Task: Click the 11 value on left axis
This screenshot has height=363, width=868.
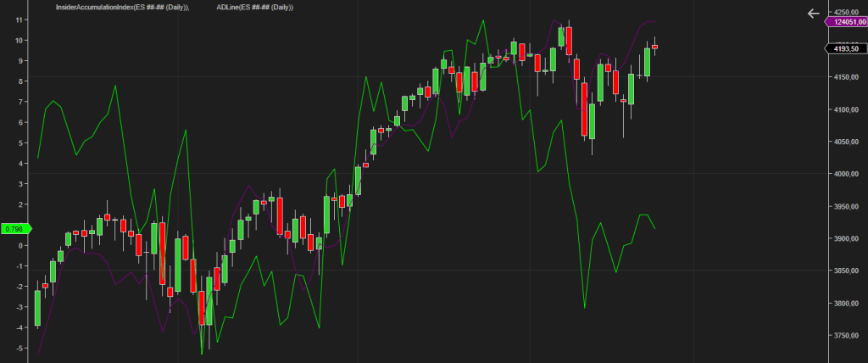Action: pyautogui.click(x=19, y=20)
